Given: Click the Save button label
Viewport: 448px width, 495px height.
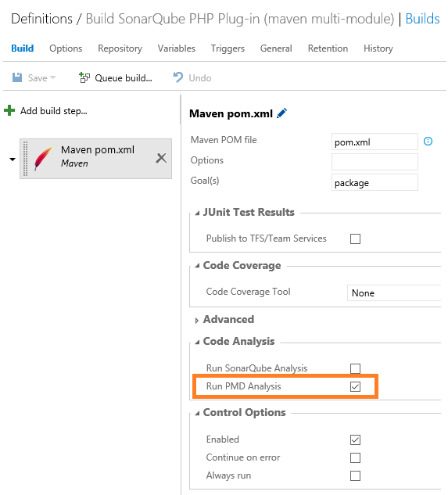Looking at the screenshot, I should pos(38,78).
